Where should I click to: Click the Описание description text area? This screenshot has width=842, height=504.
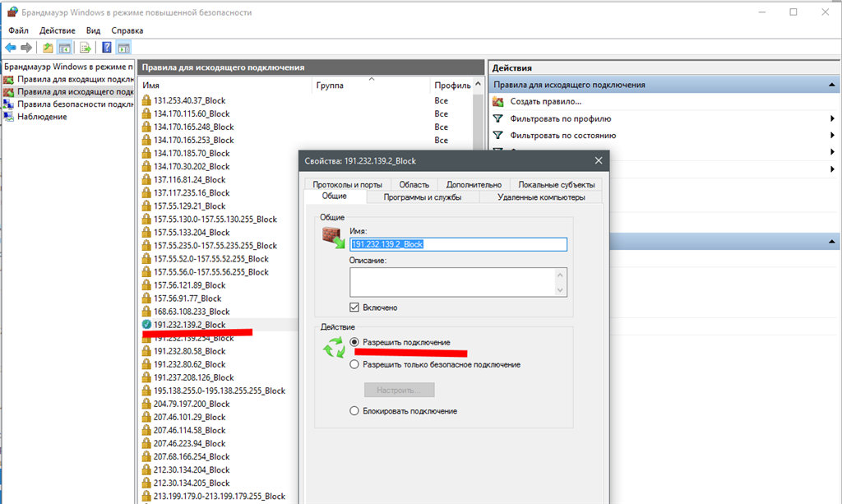[x=452, y=282]
